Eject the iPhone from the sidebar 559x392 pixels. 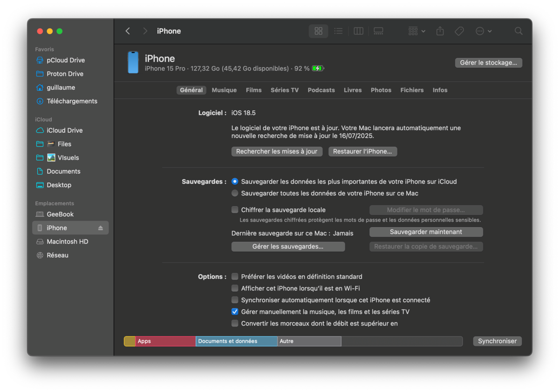(x=101, y=228)
